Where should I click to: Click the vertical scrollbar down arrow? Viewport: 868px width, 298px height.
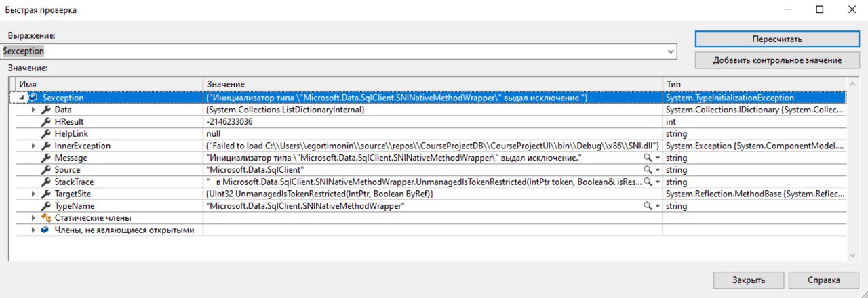[853, 255]
